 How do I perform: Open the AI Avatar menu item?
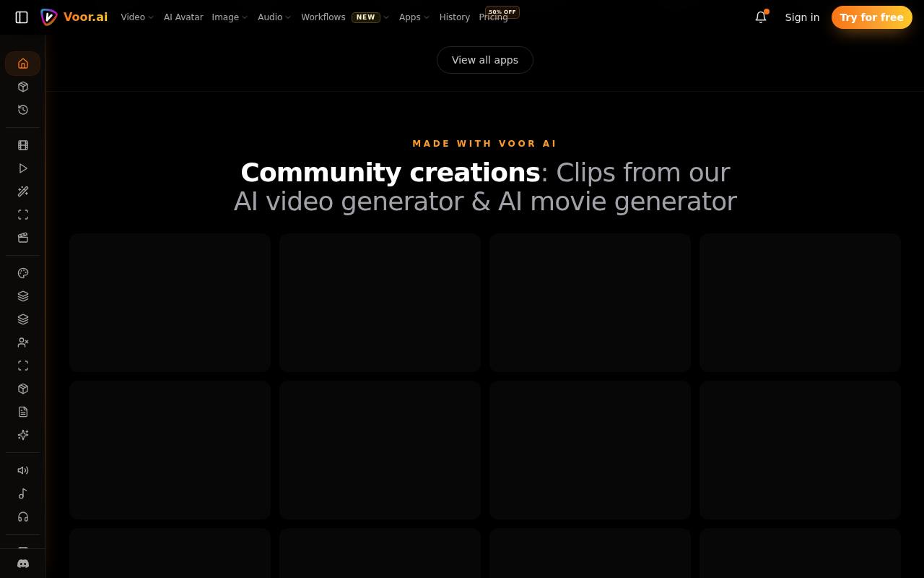pyautogui.click(x=183, y=17)
